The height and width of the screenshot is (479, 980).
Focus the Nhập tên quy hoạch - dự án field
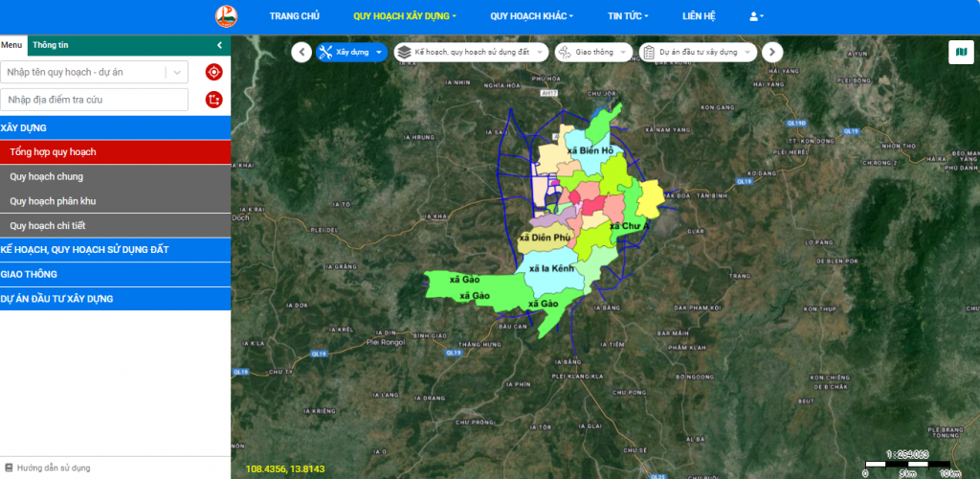pyautogui.click(x=84, y=72)
